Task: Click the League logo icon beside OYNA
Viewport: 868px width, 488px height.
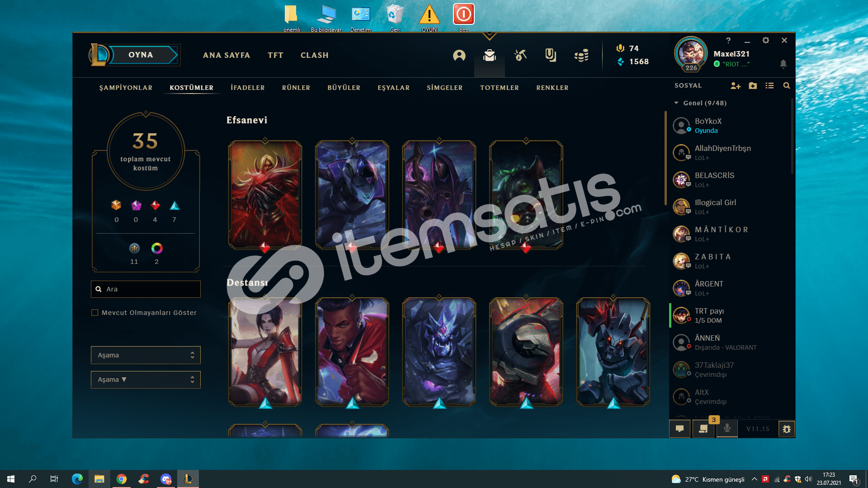Action: pyautogui.click(x=99, y=55)
